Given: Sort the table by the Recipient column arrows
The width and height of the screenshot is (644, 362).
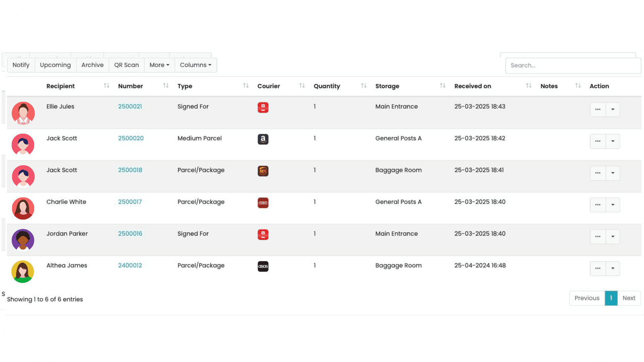Looking at the screenshot, I should coord(106,86).
